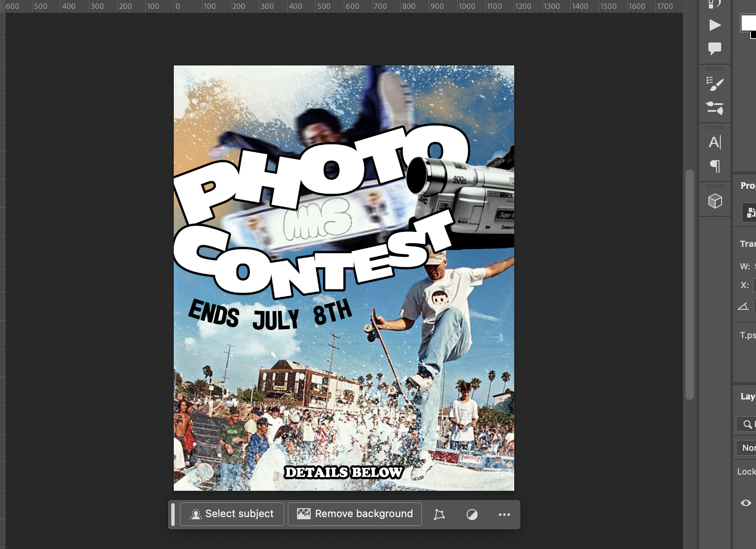Image resolution: width=756 pixels, height=549 pixels.
Task: Select the Properties panel tab
Action: [748, 186]
